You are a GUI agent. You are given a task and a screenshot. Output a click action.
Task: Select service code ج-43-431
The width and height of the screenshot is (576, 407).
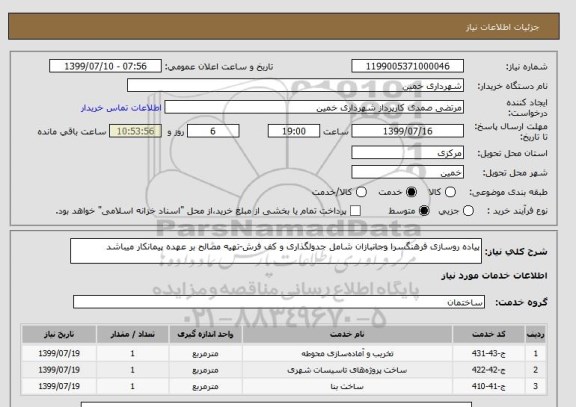click(x=489, y=353)
